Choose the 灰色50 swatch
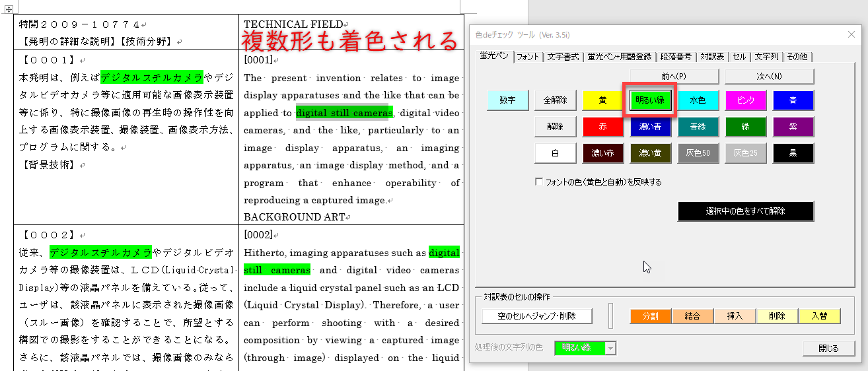The height and width of the screenshot is (371, 868). [x=698, y=153]
